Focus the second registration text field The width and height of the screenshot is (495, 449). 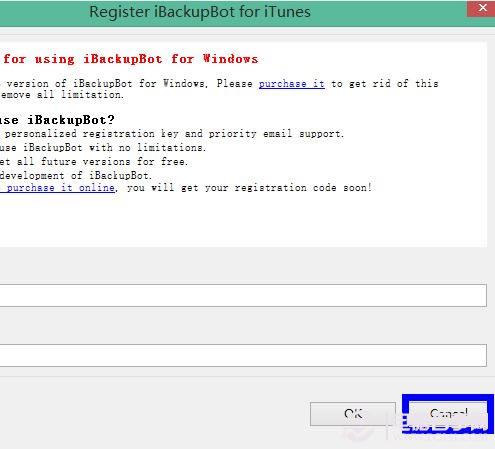point(243,355)
